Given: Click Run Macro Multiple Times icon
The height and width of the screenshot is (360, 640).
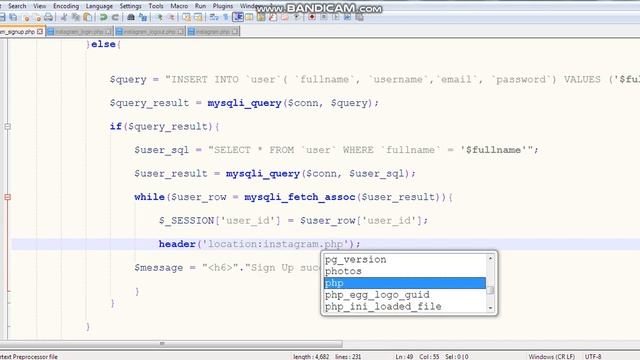Looking at the screenshot, I should point(347,17).
